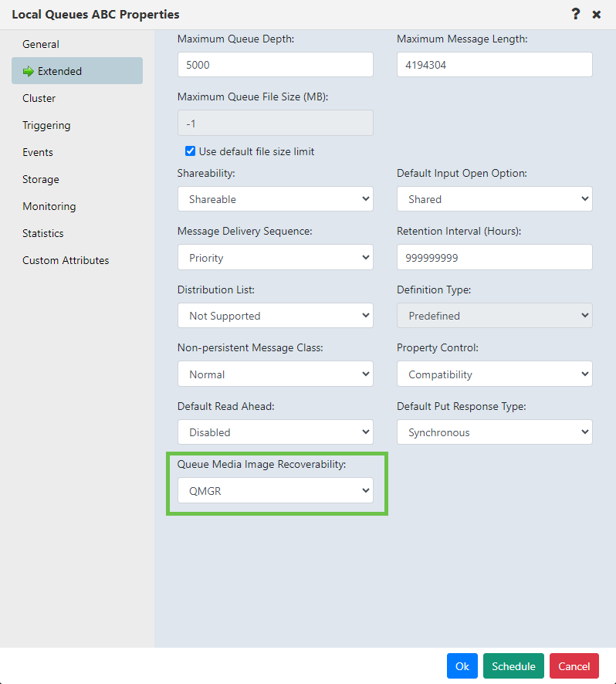Uncheck Use default file size limit

[x=190, y=151]
